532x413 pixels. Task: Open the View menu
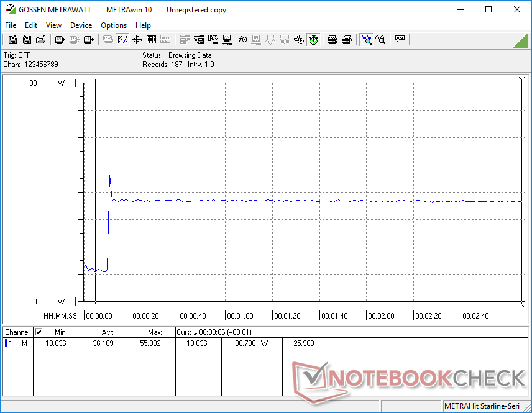tap(53, 25)
